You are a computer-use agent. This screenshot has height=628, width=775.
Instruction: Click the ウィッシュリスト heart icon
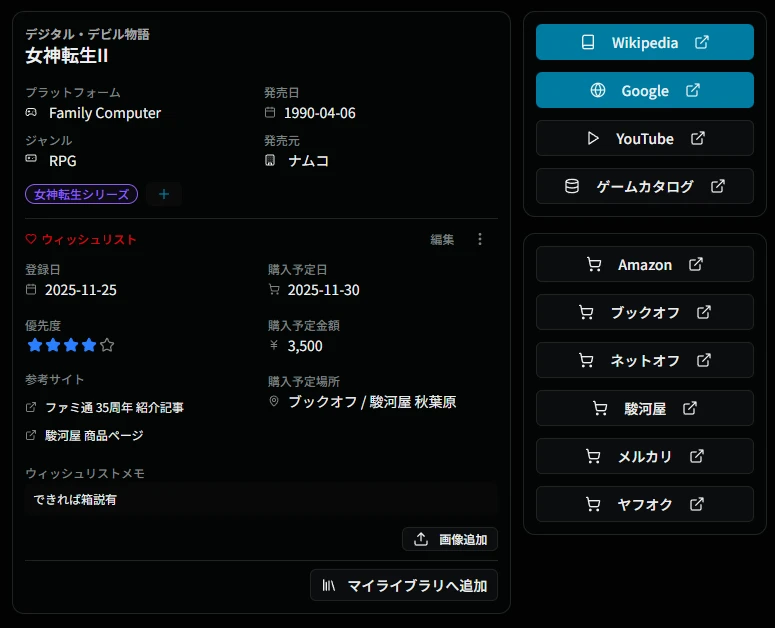click(31, 239)
